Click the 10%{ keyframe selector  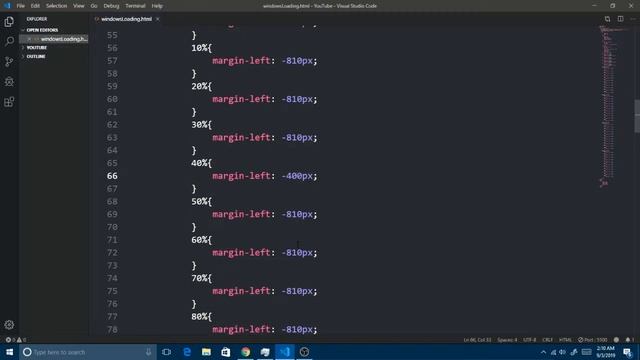pyautogui.click(x=201, y=48)
